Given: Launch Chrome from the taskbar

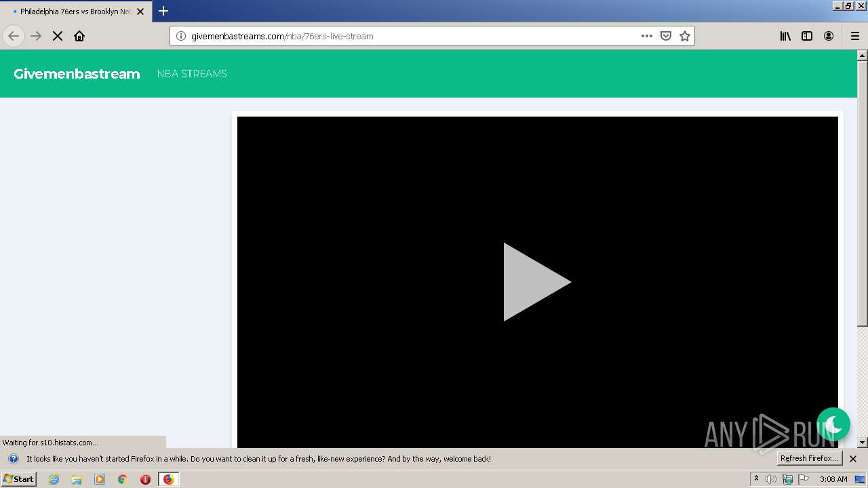Looking at the screenshot, I should click(x=123, y=479).
